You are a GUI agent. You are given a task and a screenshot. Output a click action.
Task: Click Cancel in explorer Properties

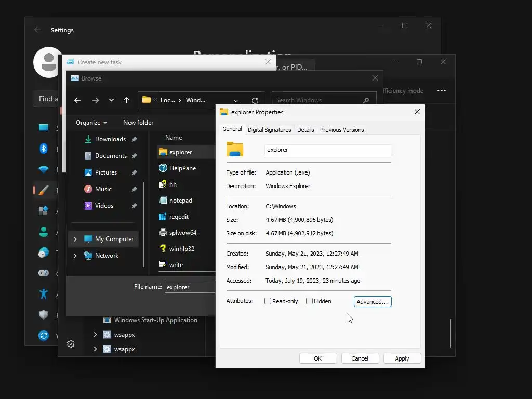click(360, 358)
